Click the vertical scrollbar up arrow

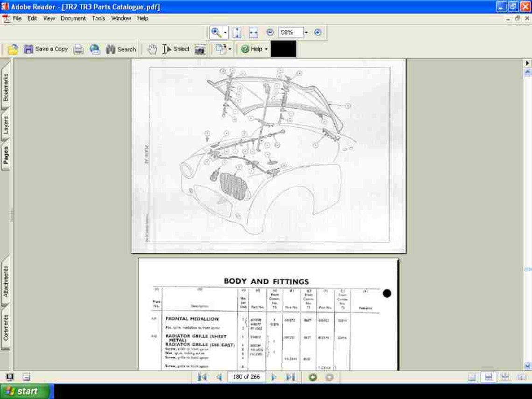click(x=527, y=72)
